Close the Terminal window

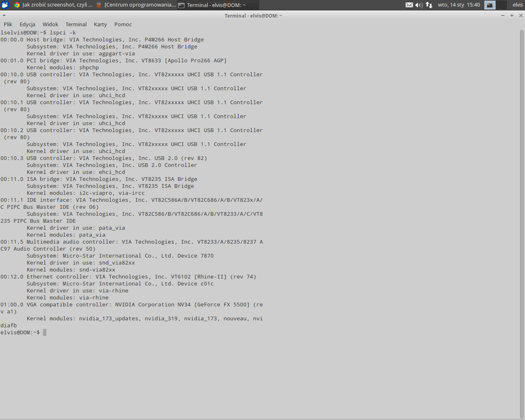pos(521,16)
